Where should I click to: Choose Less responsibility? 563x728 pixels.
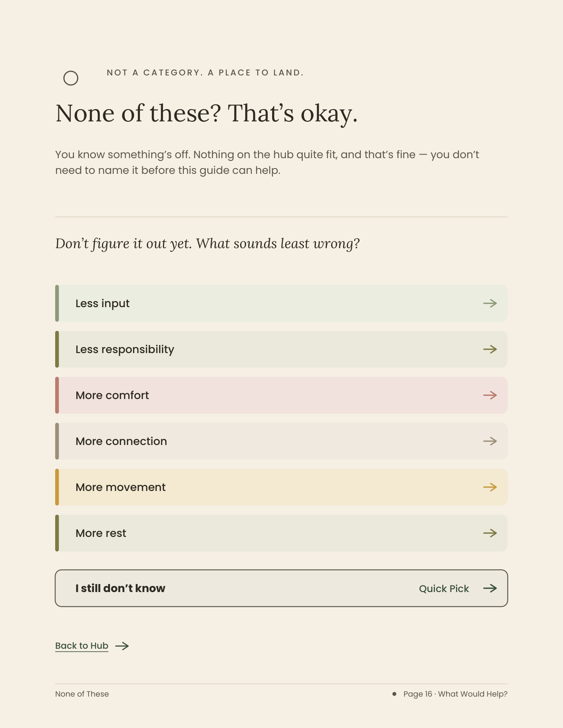pos(281,349)
